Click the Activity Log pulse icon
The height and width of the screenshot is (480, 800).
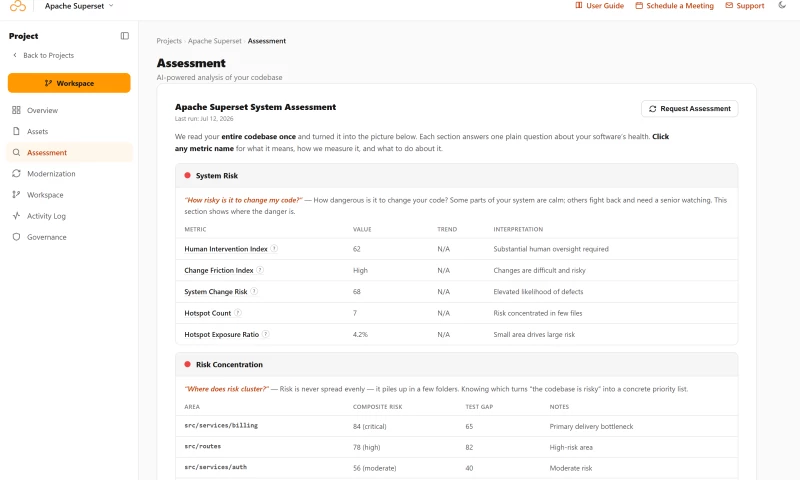click(x=16, y=216)
